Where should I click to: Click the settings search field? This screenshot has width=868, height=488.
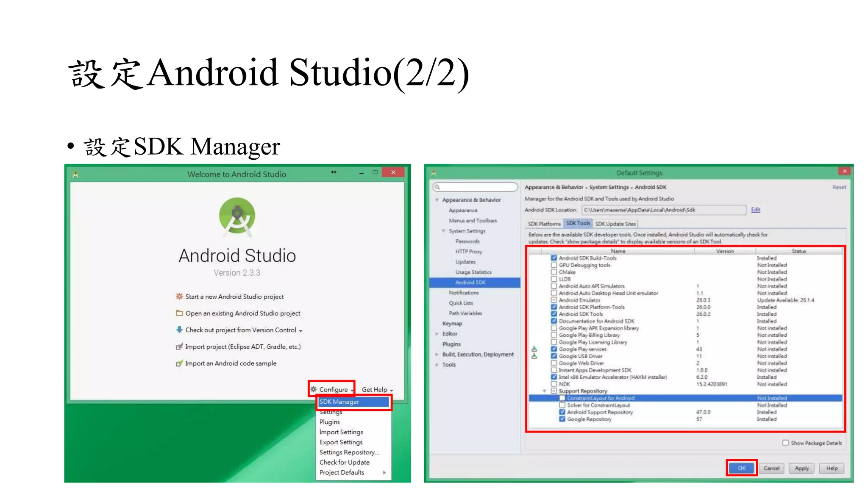coord(475,187)
